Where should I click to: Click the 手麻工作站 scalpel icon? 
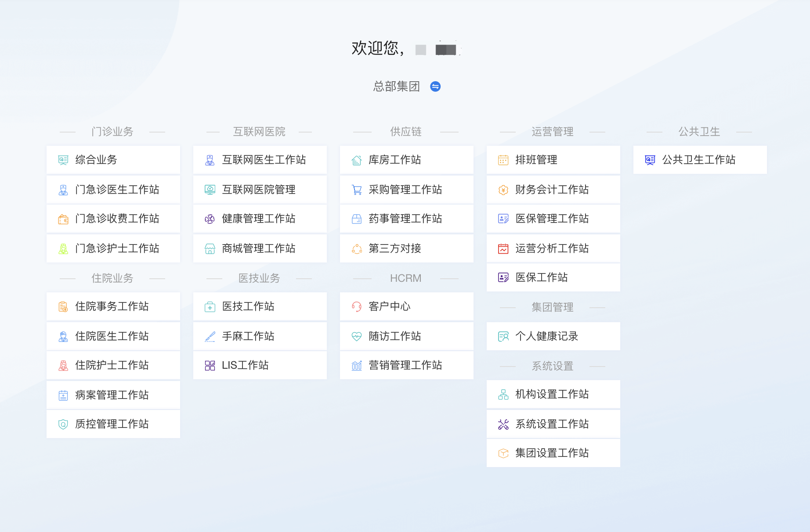coord(210,337)
